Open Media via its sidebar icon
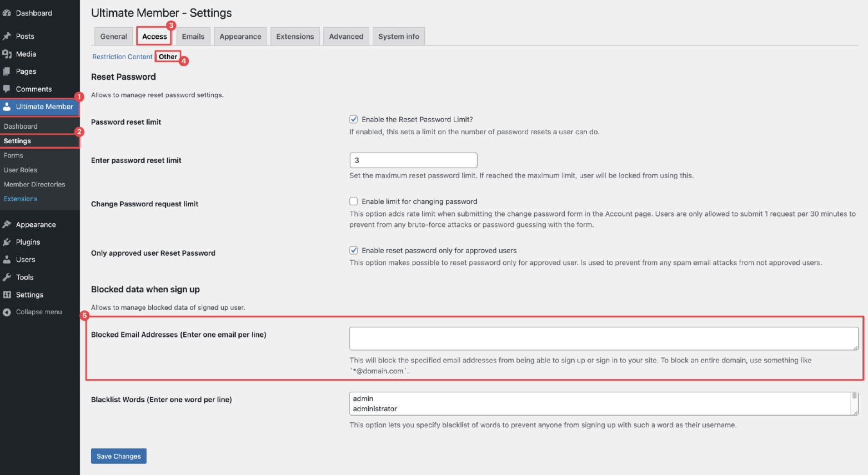The image size is (868, 475). [x=7, y=54]
